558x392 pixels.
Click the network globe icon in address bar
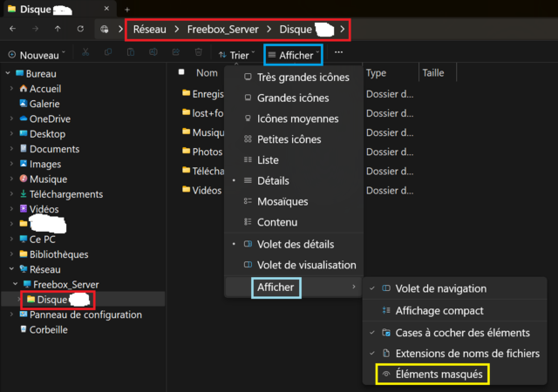pyautogui.click(x=105, y=29)
